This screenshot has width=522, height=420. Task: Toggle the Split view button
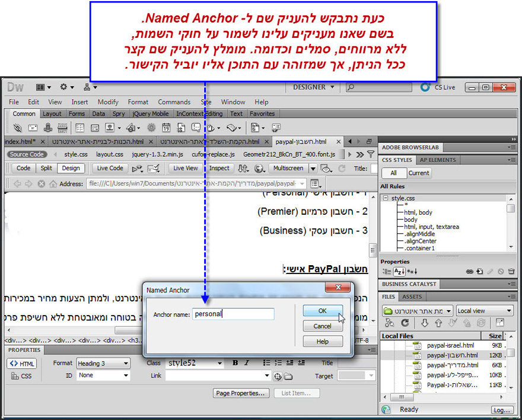(46, 168)
